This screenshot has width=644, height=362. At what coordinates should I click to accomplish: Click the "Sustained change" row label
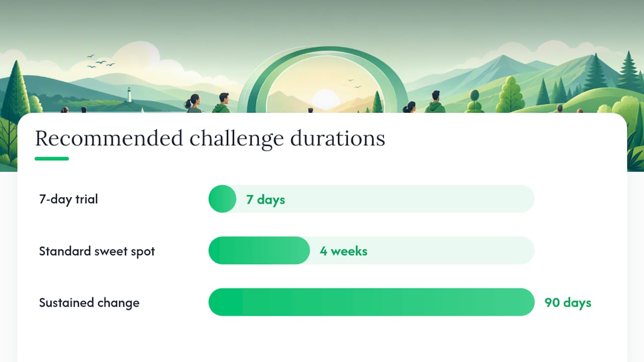(89, 303)
